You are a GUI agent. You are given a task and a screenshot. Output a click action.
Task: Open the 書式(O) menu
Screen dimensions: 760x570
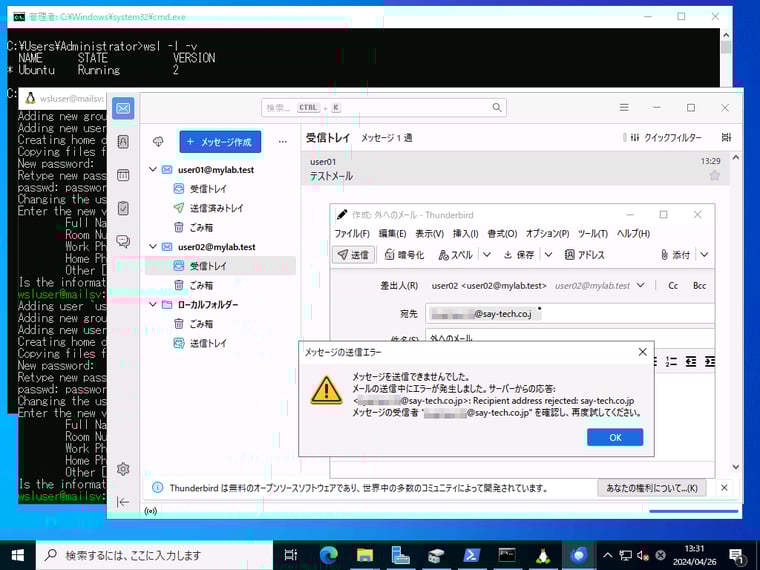pos(502,234)
